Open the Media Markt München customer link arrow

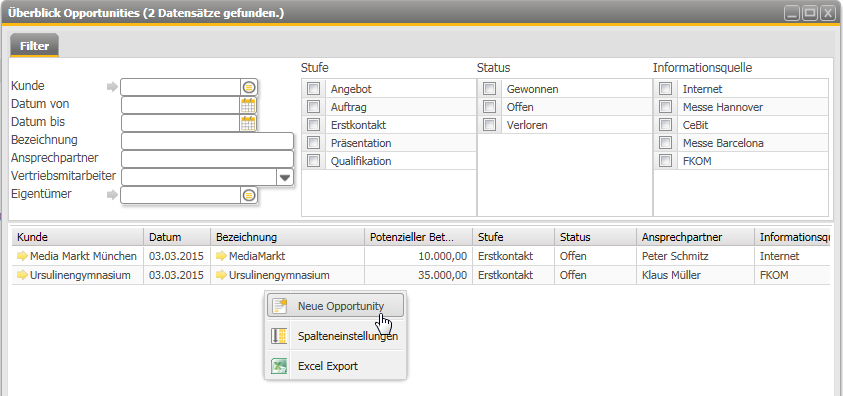click(x=22, y=256)
